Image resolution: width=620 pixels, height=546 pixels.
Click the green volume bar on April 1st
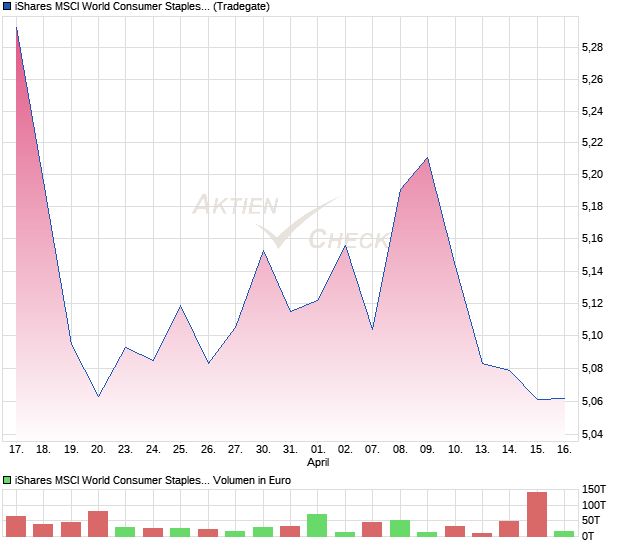317,525
